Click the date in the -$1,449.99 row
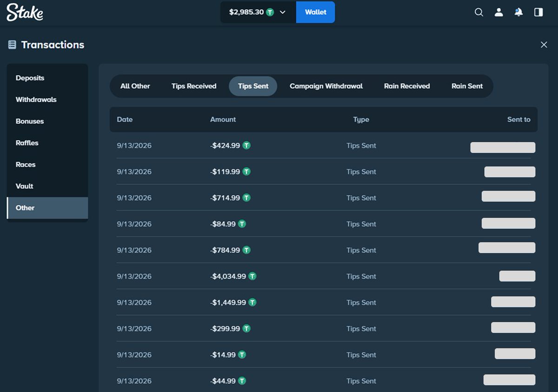 (x=134, y=302)
